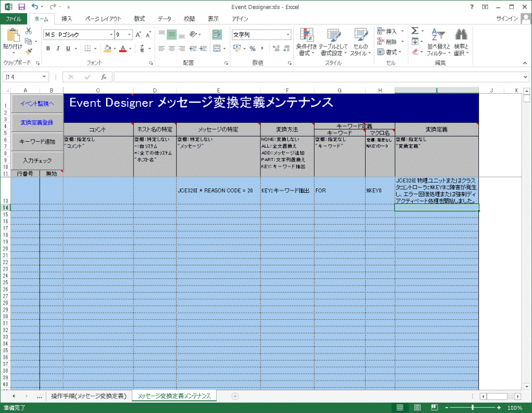The height and width of the screenshot is (413, 532).
Task: Increase decimal places icon
Action: coord(276,49)
